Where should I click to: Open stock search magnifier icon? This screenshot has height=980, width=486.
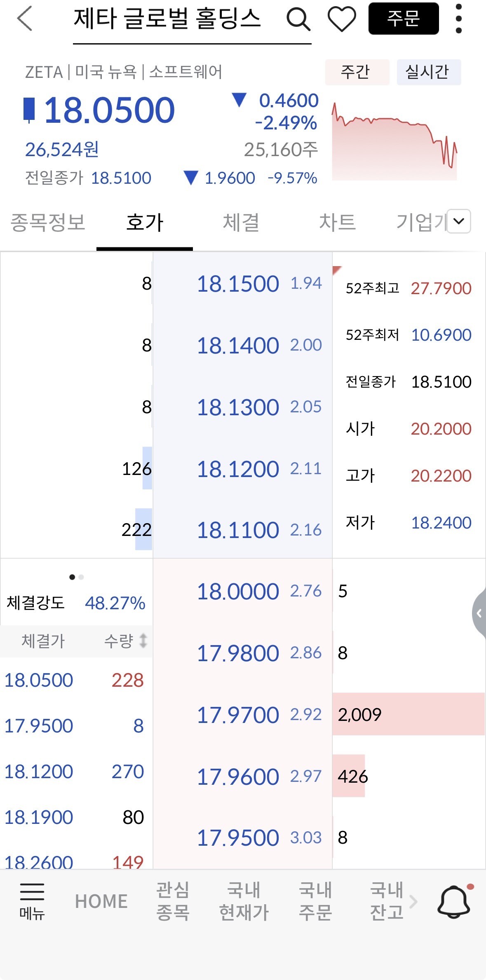click(x=298, y=19)
